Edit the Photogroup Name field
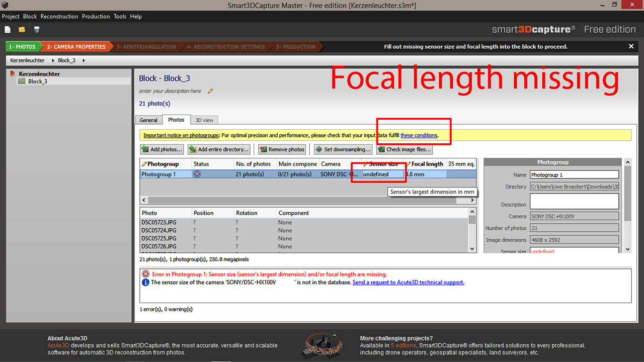Viewport: 644px width, 362px height. 574,174
